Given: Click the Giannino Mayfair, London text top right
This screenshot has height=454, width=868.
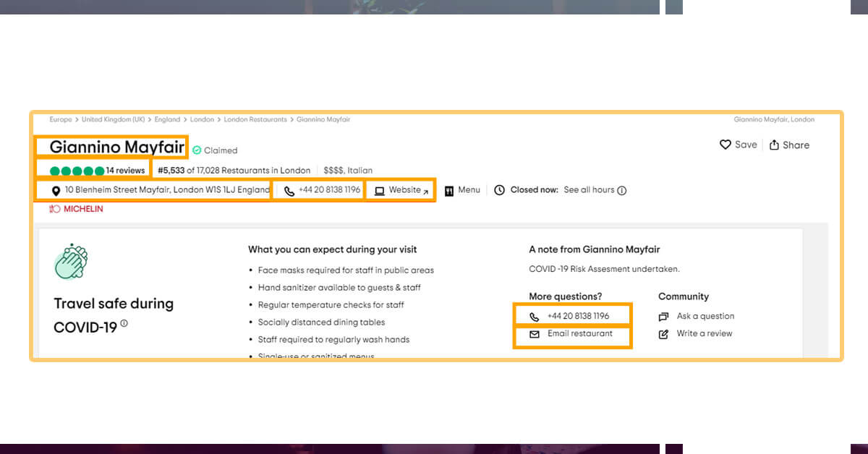Looking at the screenshot, I should (774, 119).
